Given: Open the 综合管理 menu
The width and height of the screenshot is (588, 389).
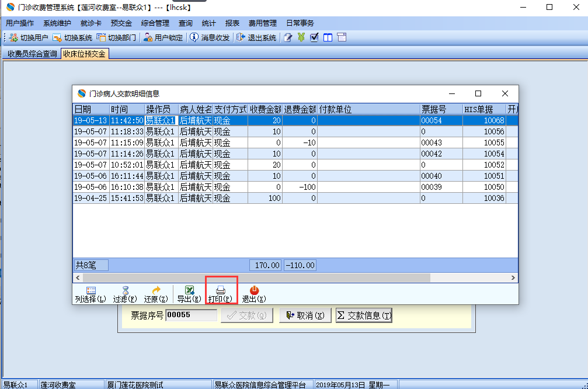Looking at the screenshot, I should coord(155,23).
